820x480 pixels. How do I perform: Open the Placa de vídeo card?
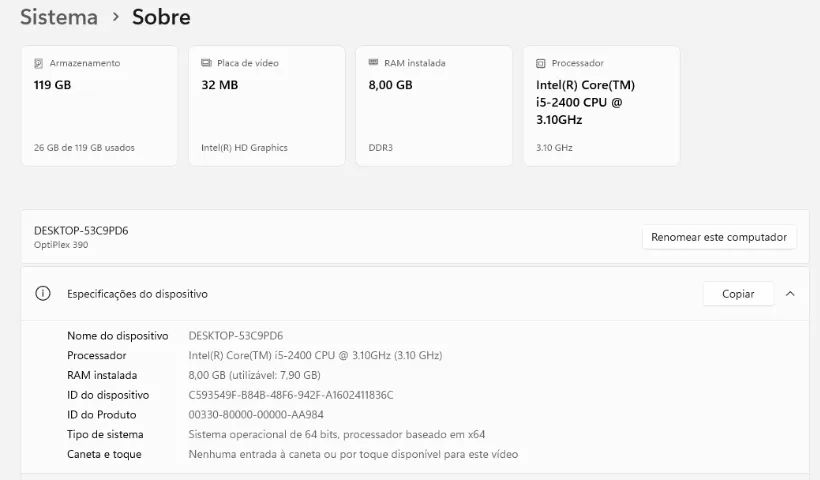(267, 106)
